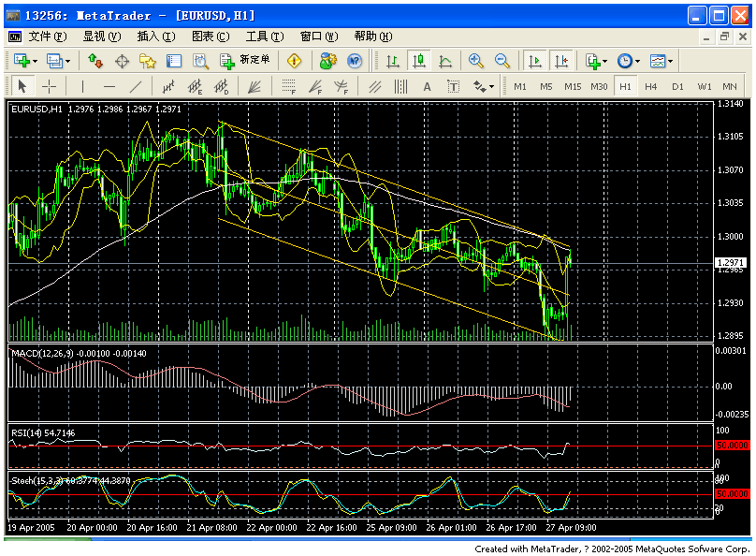Switch timeframe to M30
The image size is (756, 556).
(599, 87)
